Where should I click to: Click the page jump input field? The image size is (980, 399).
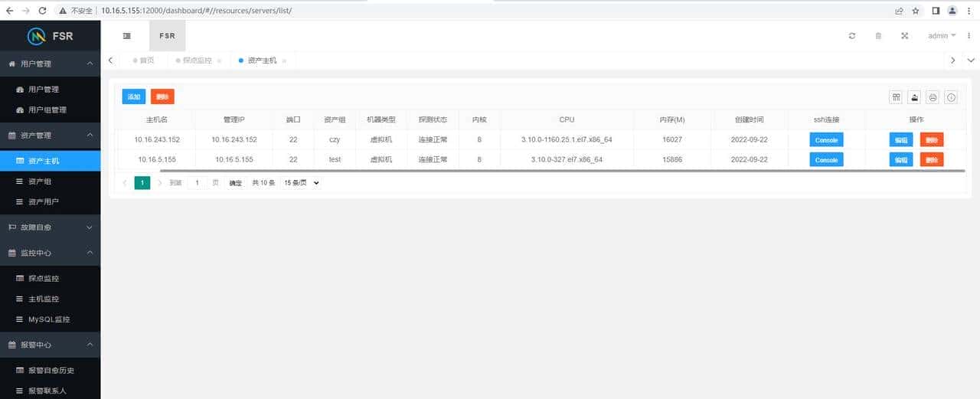pos(198,183)
